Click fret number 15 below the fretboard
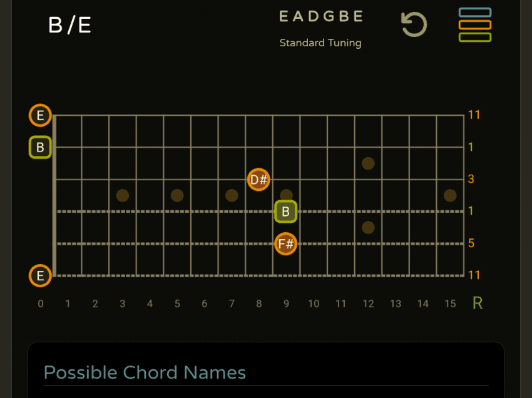532x398 pixels. click(450, 304)
